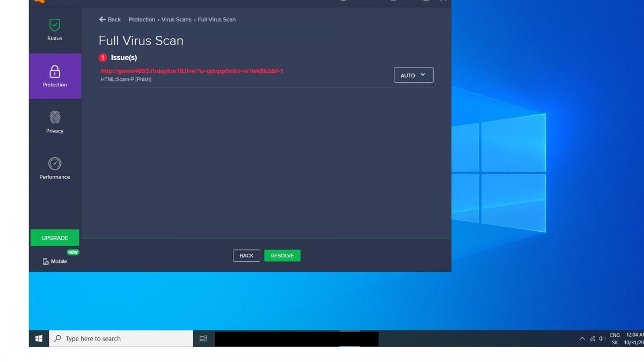Open the Wi-Fi network tray icon

pyautogui.click(x=593, y=339)
